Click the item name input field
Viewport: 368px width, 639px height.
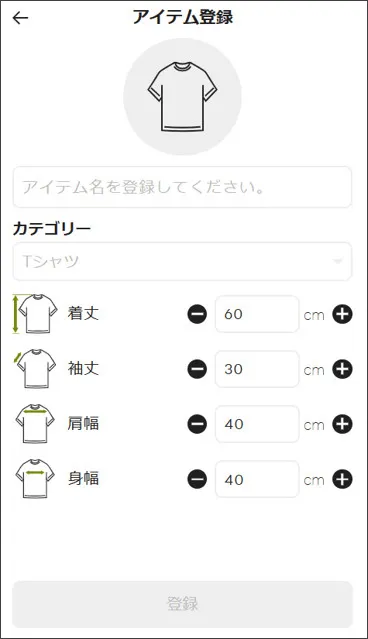click(x=182, y=187)
